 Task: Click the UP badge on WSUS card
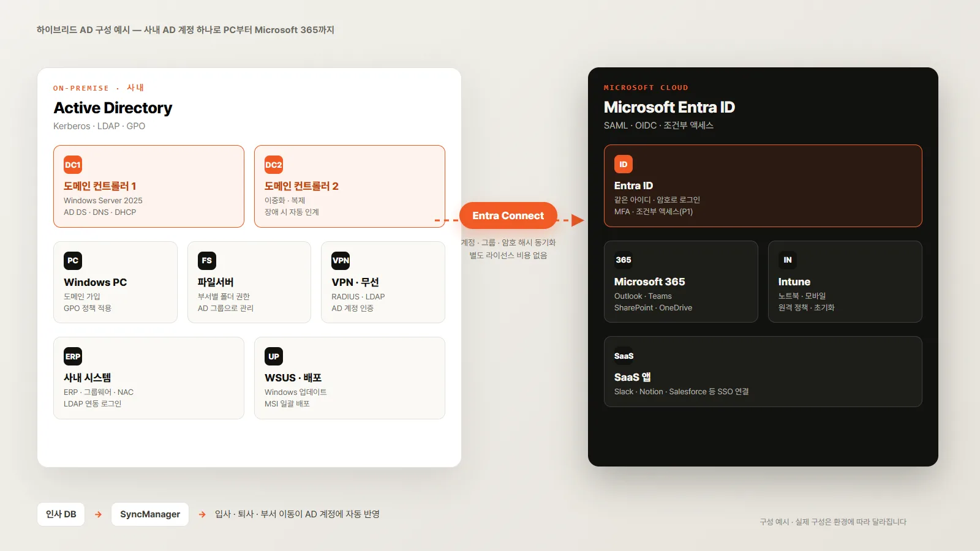pos(274,356)
